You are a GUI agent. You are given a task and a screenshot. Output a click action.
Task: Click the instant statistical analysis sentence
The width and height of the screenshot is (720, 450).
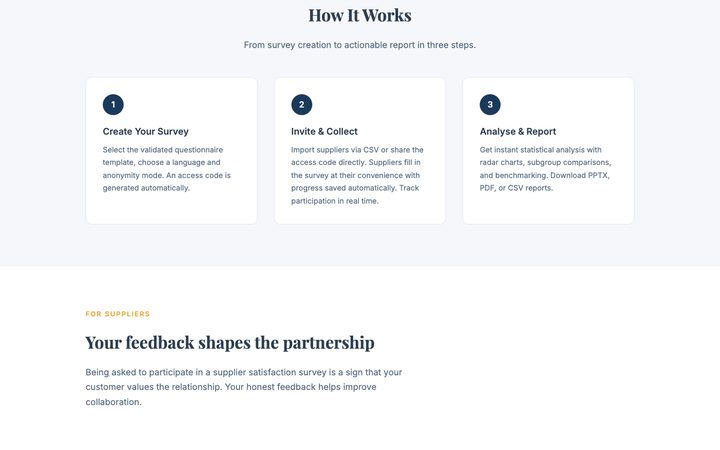546,163
